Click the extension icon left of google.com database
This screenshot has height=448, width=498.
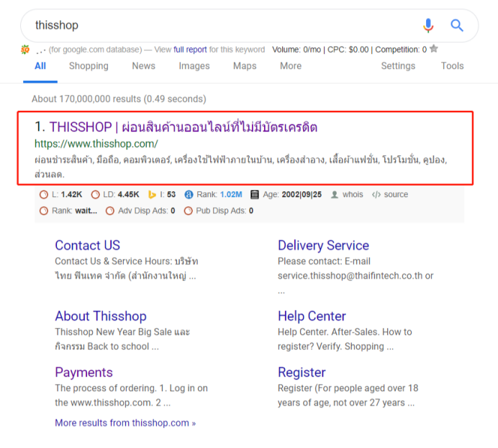click(25, 50)
